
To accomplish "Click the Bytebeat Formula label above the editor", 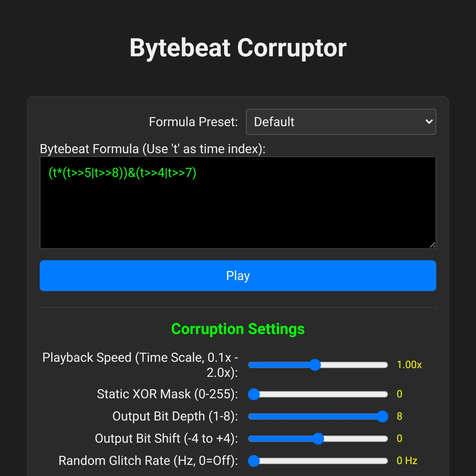I will coord(153,149).
